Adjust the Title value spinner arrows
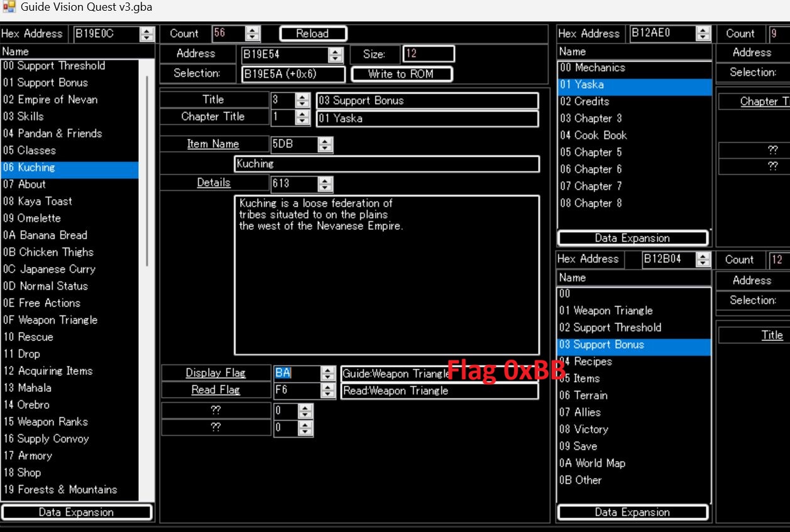Image resolution: width=790 pixels, height=532 pixels. (x=302, y=100)
